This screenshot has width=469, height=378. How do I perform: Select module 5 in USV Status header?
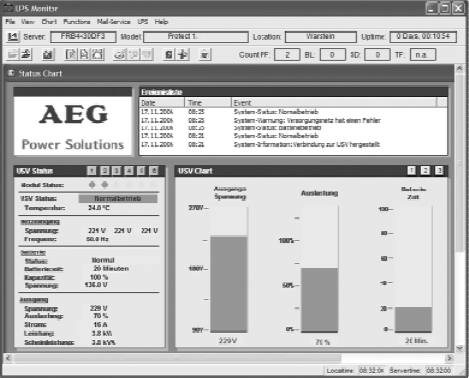click(141, 171)
